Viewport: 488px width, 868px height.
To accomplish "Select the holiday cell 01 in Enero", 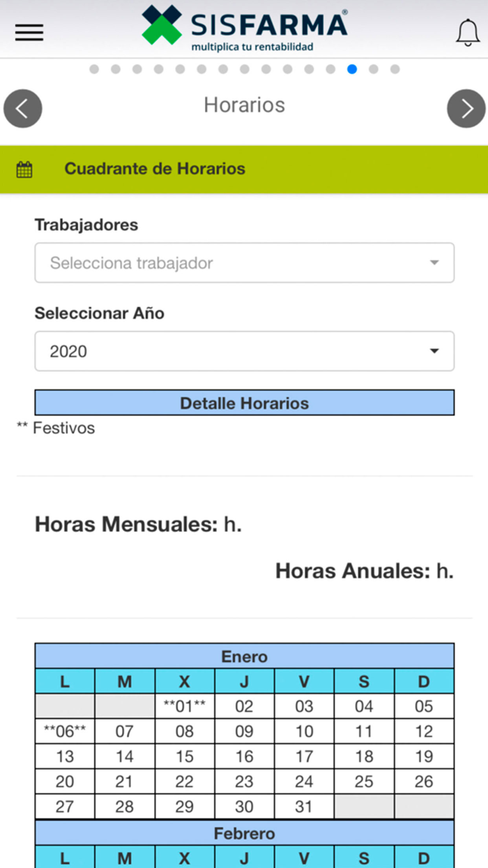I will tap(183, 706).
